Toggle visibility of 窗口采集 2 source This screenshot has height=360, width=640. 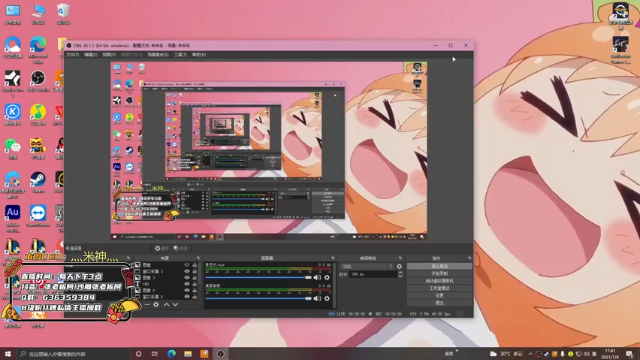coord(187,296)
